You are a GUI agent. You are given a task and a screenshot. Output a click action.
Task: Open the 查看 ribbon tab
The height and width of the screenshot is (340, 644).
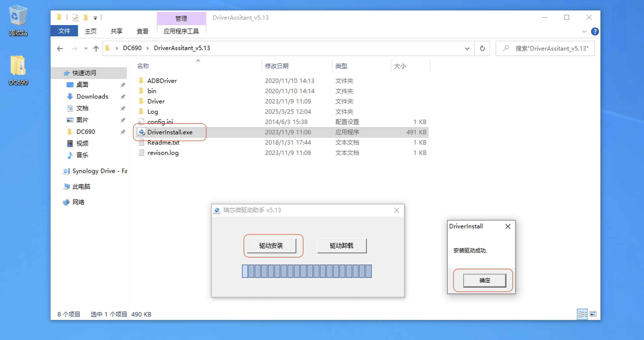pos(143,31)
